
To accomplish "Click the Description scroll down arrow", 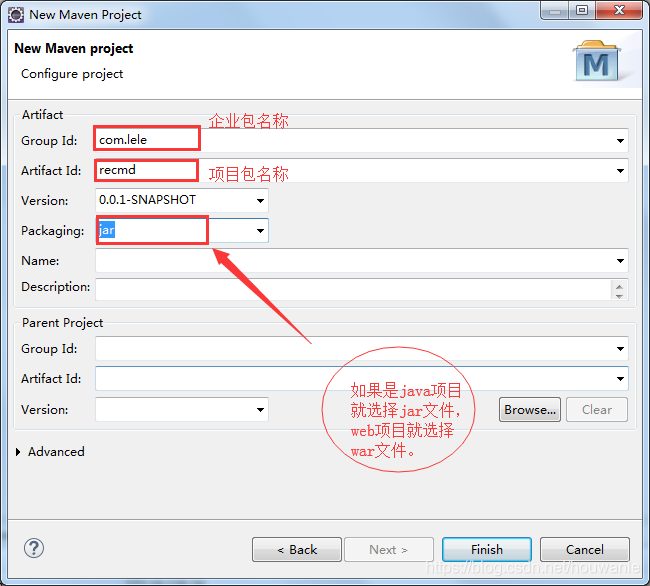I will click(x=619, y=295).
